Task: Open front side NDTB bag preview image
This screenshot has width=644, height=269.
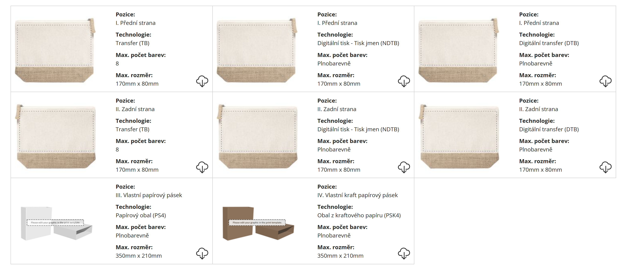Action: click(257, 50)
